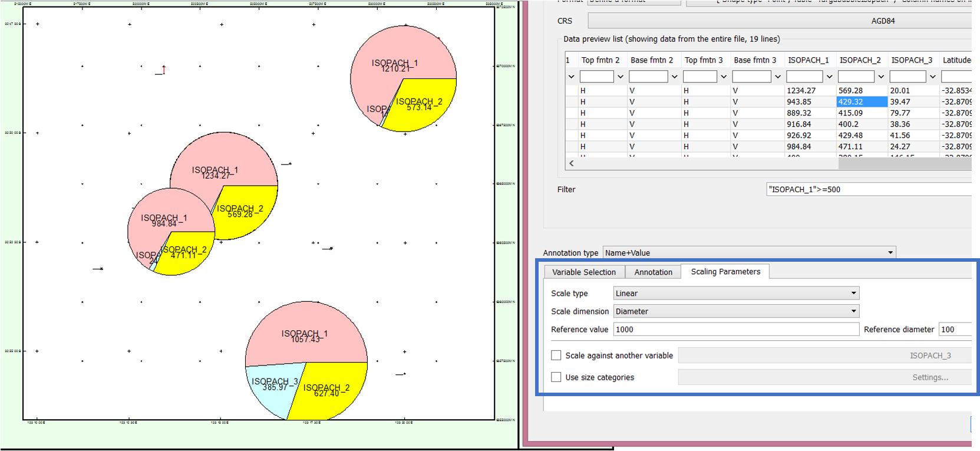Image resolution: width=980 pixels, height=451 pixels.
Task: Open filter arrow under Top fmtn 2 column
Action: (620, 77)
